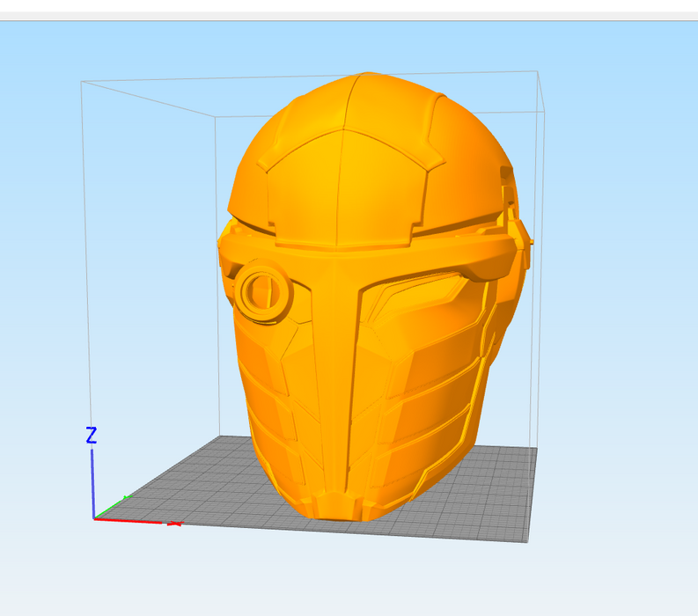Click the blue Z axis label

coord(91,435)
